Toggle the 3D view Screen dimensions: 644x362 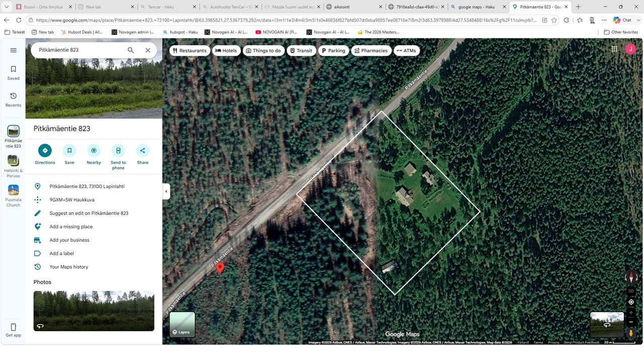click(x=631, y=291)
